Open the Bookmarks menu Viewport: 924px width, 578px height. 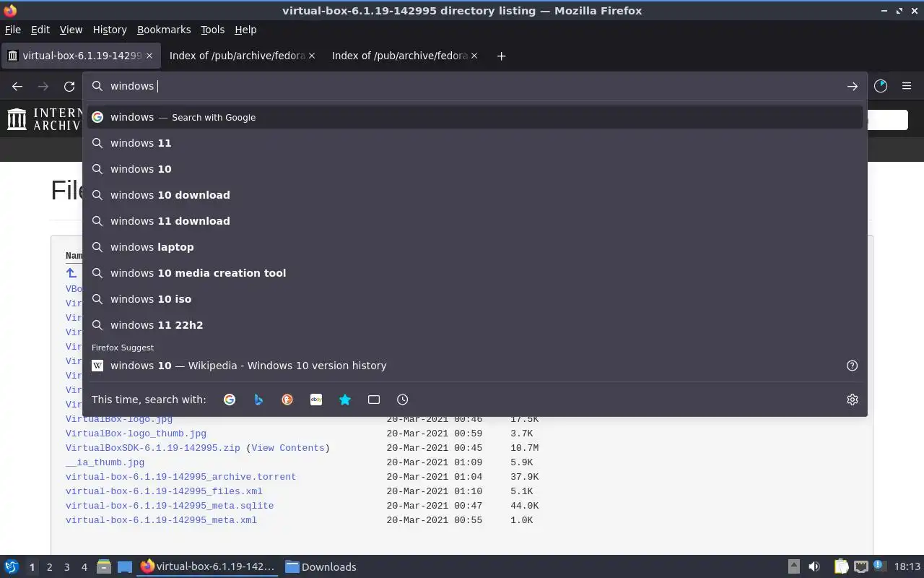(164, 30)
